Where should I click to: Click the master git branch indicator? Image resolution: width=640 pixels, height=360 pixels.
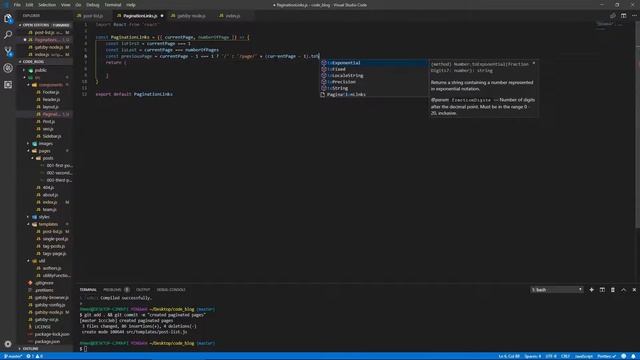(x=12, y=356)
